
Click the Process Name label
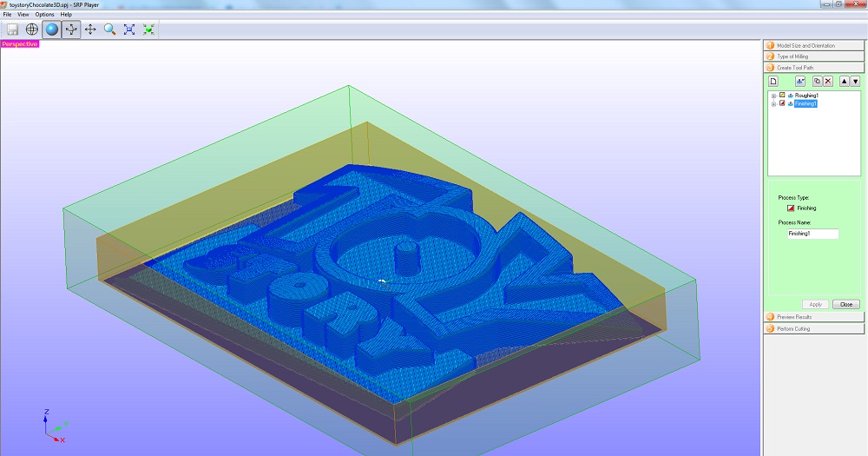point(794,222)
